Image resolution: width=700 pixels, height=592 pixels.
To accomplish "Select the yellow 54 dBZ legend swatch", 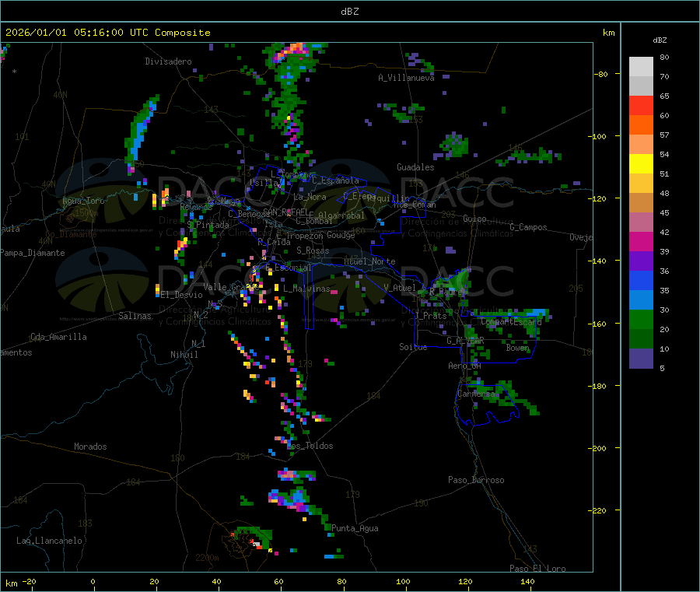I will 641,164.
